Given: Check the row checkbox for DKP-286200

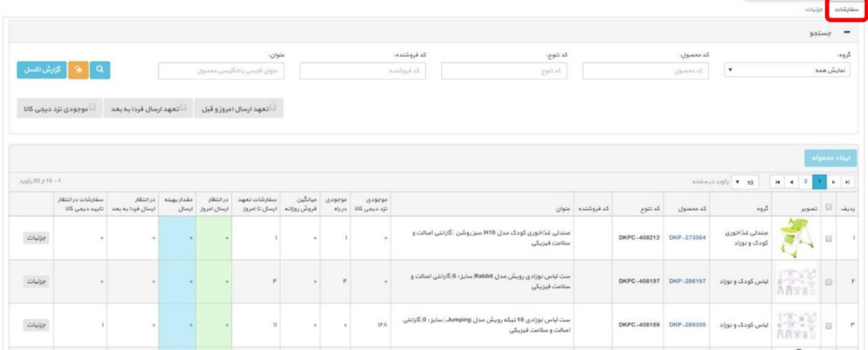Looking at the screenshot, I should click(829, 325).
